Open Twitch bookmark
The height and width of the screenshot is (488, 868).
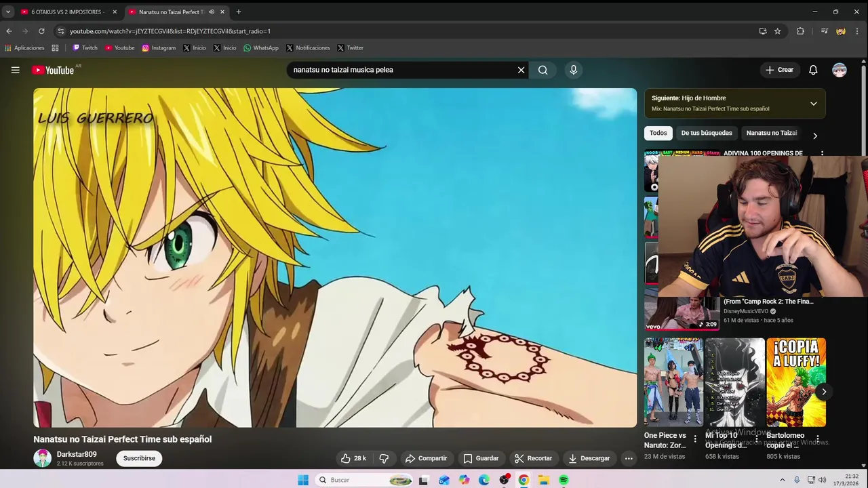click(x=85, y=48)
